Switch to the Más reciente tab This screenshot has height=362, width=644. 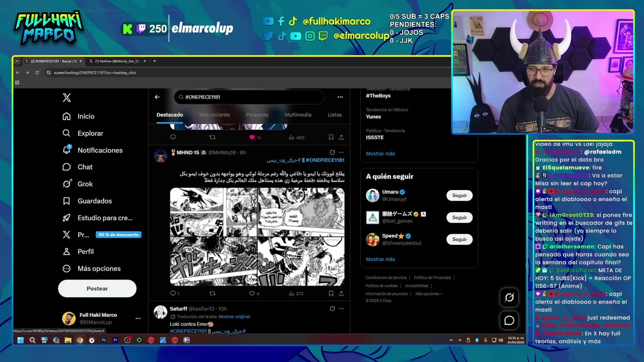point(214,115)
